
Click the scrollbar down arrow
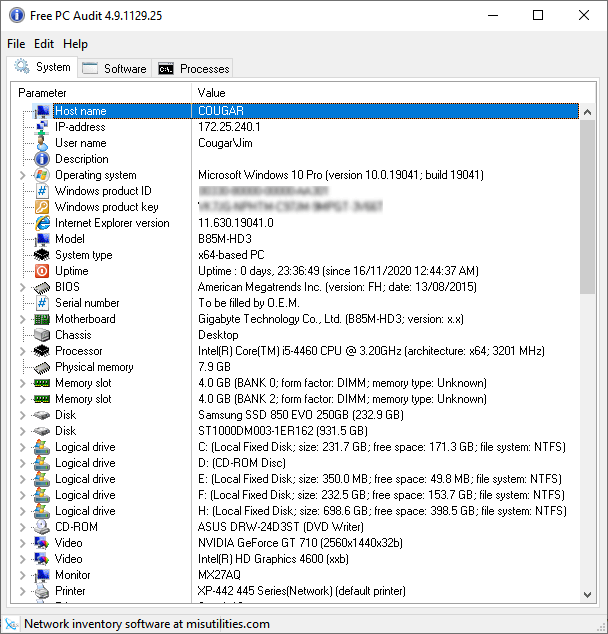tap(587, 594)
